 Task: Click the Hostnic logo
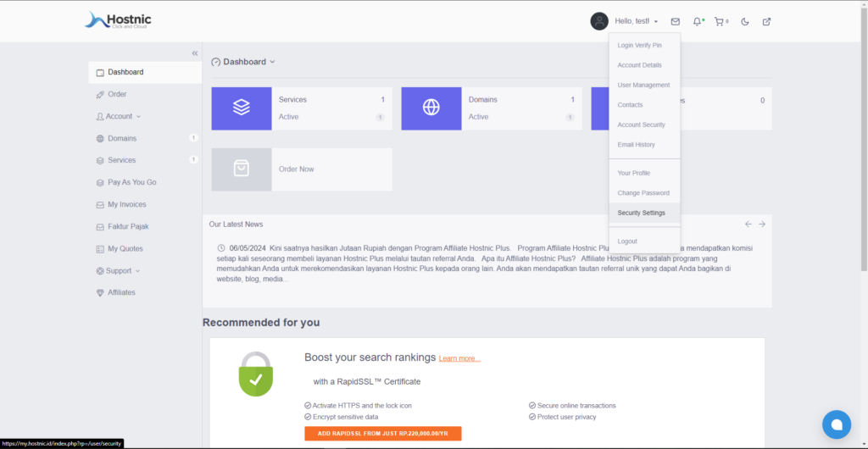[x=117, y=20]
